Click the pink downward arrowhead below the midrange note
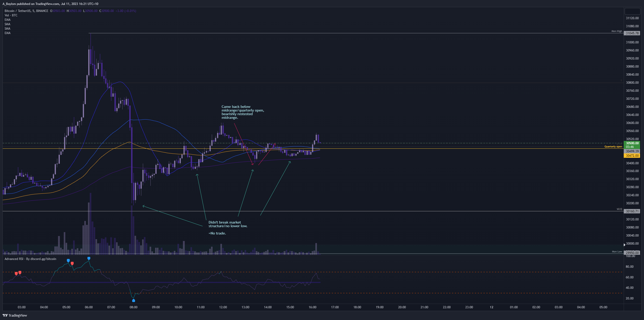Screen dimensions: 644x320 click(252, 164)
